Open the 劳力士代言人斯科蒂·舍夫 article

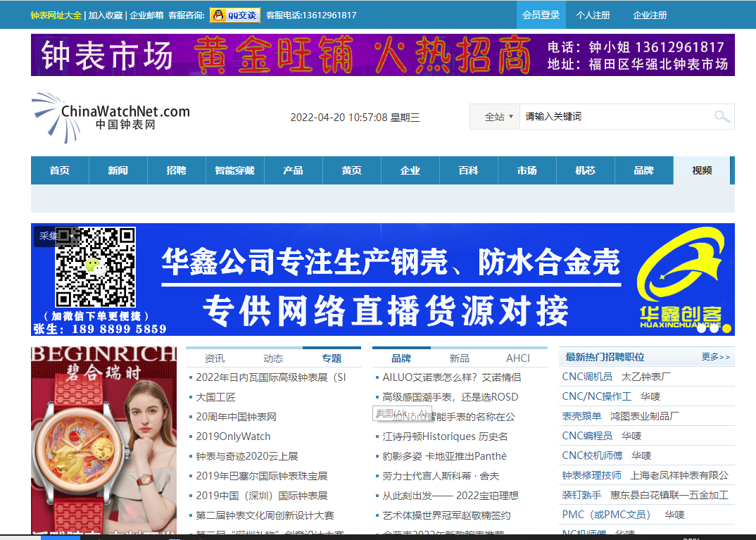pos(441,477)
